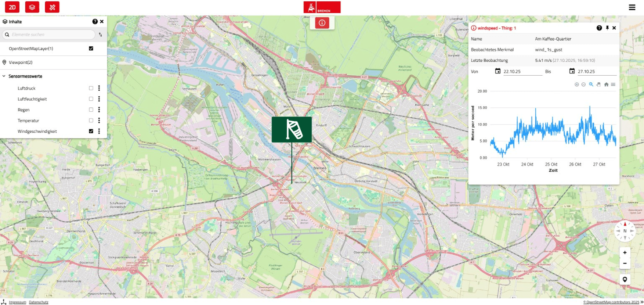Click the Elemente suchen search field

pyautogui.click(x=49, y=35)
